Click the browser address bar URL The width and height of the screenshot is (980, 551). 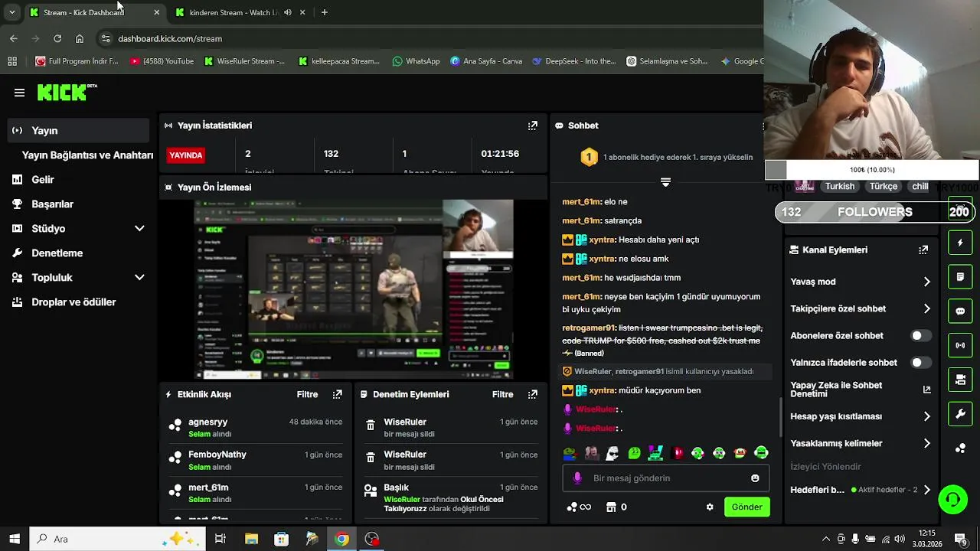tap(170, 38)
